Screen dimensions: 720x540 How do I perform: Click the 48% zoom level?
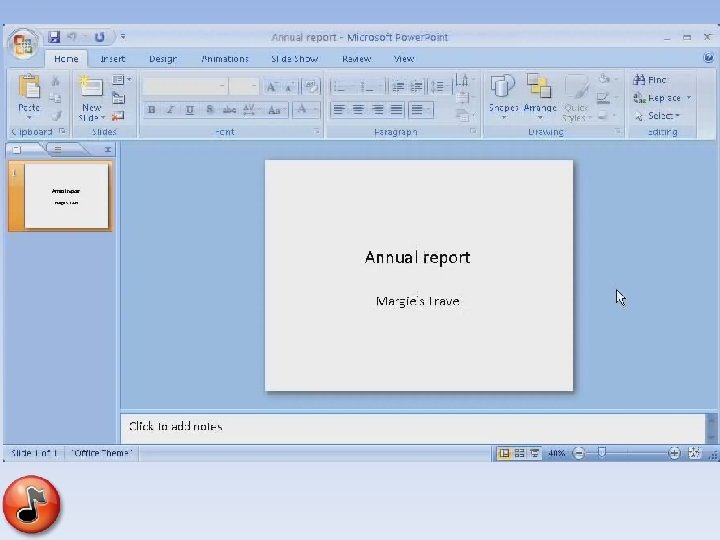557,453
